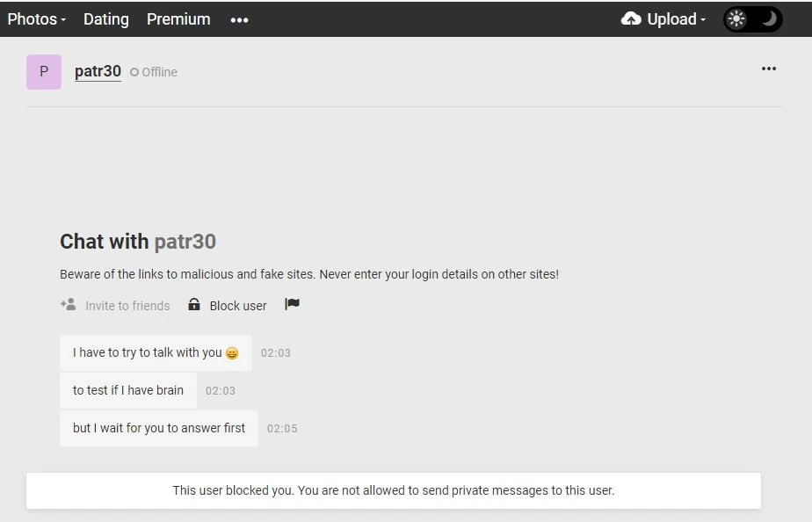Click patr30's avatar with letter P
Image resolution: width=812 pixels, height=522 pixels.
(x=44, y=72)
